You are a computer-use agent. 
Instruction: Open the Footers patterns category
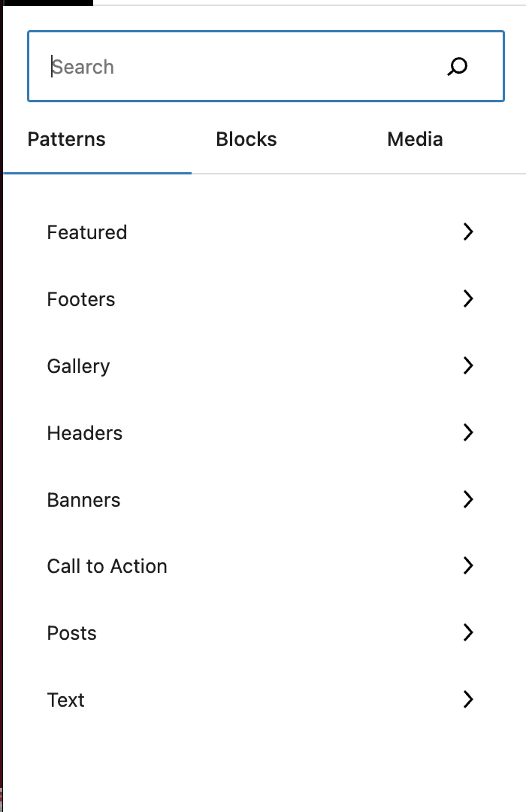coord(81,298)
